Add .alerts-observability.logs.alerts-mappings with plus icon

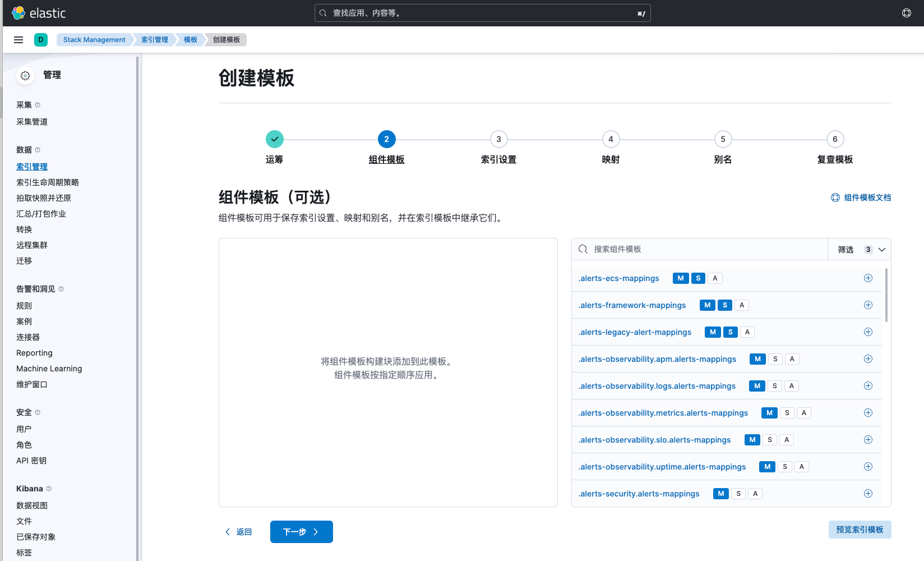pos(868,386)
